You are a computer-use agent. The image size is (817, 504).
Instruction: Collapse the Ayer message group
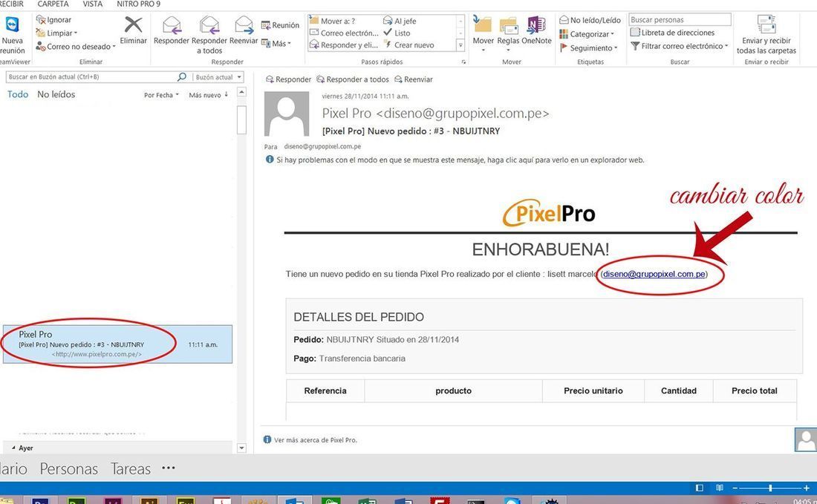[x=13, y=448]
